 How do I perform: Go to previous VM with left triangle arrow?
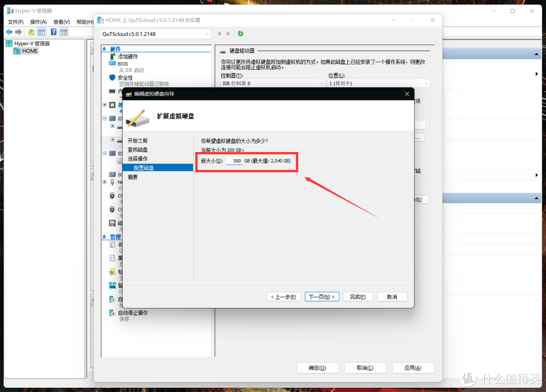pyautogui.click(x=219, y=33)
